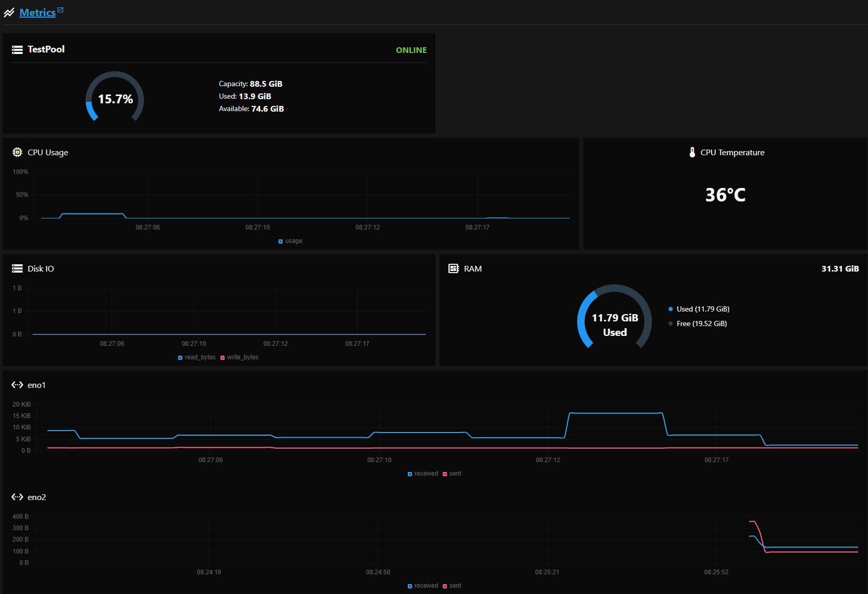The height and width of the screenshot is (594, 868).
Task: Toggle read_bytes series in Disk IO legend
Action: 197,357
